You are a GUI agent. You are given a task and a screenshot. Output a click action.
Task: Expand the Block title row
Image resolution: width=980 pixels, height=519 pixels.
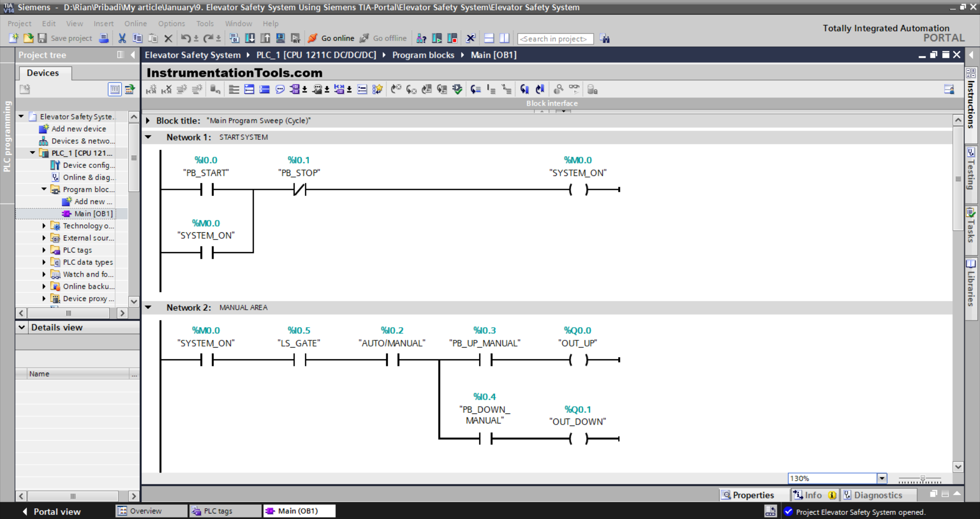tap(148, 121)
